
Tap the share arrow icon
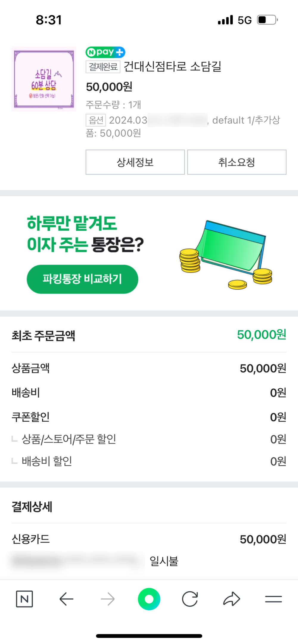pyautogui.click(x=232, y=599)
